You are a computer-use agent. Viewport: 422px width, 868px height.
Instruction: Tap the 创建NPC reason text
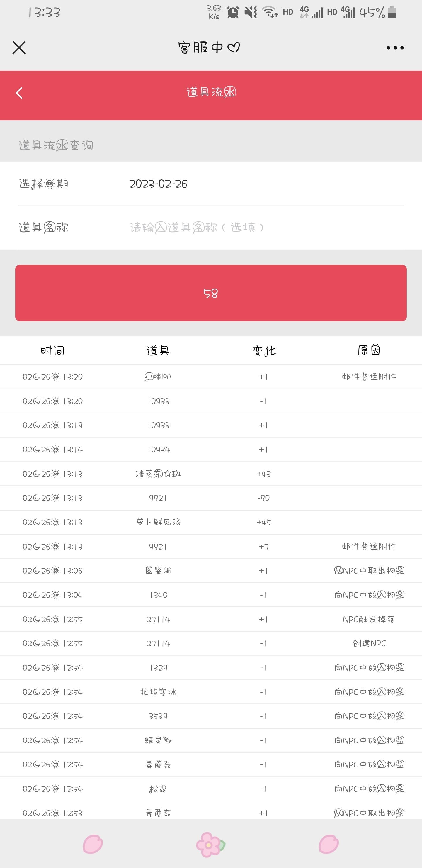369,643
